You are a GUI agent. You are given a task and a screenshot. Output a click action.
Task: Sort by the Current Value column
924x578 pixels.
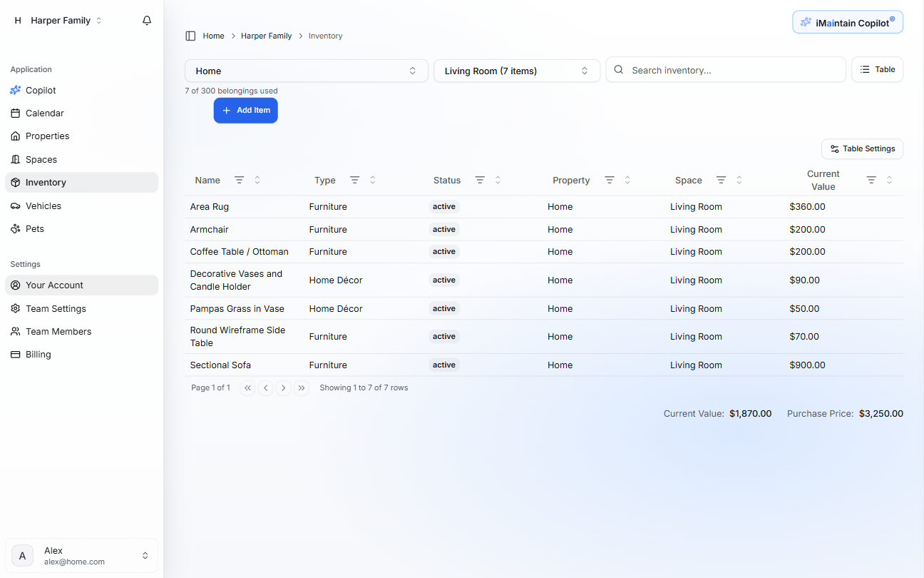889,180
